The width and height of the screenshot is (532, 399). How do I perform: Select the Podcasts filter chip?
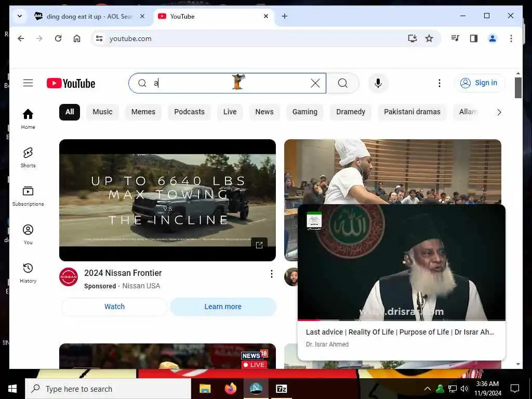click(x=189, y=112)
